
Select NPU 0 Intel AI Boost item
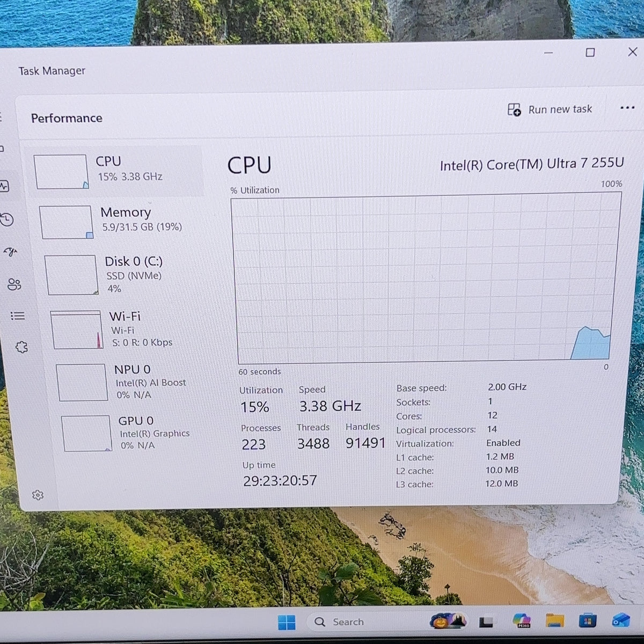click(136, 382)
